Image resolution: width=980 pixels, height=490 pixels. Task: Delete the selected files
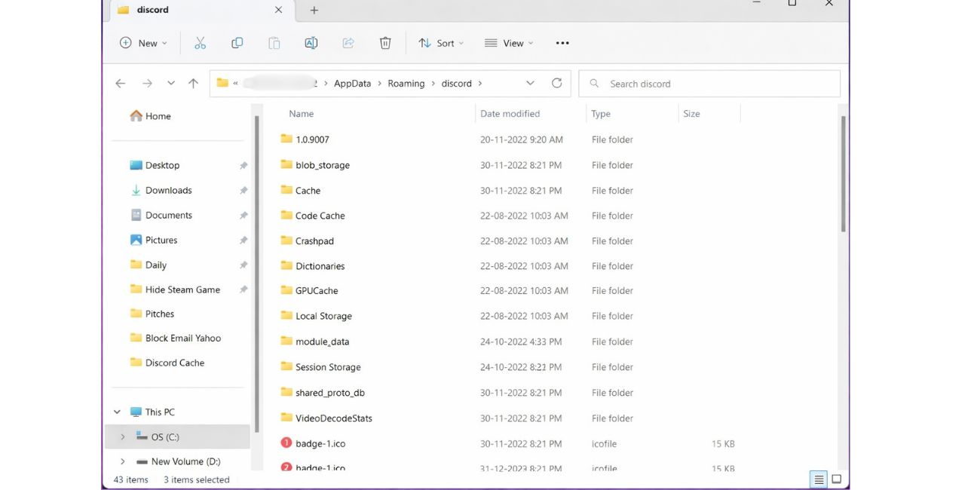(x=385, y=43)
